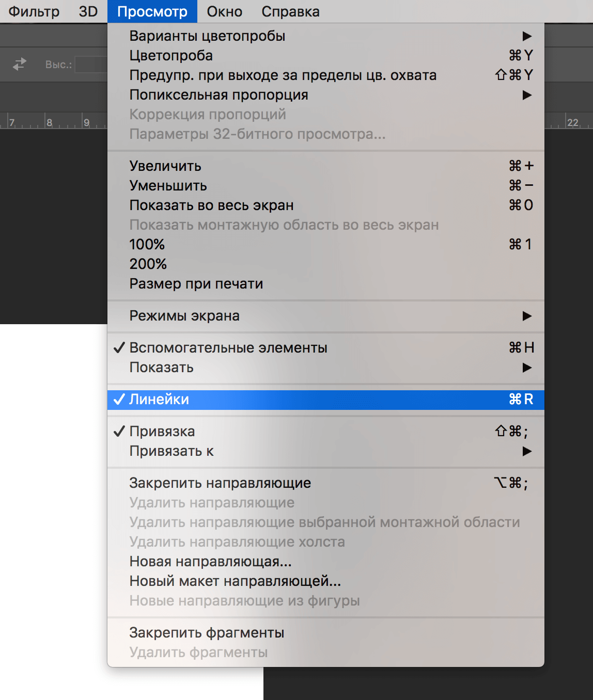Click the Выс. height input field

point(92,65)
